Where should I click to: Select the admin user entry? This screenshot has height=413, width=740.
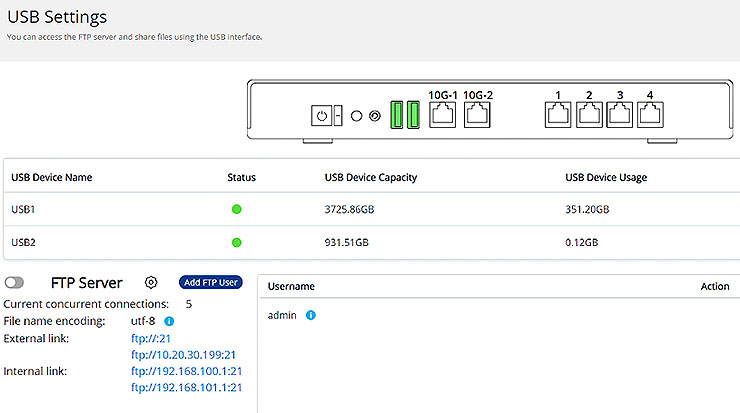(x=284, y=315)
